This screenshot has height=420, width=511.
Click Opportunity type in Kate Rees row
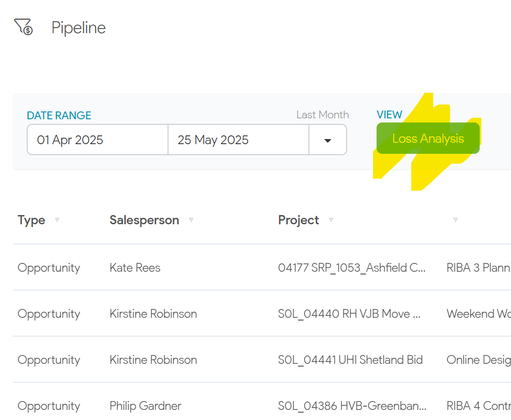pos(49,268)
